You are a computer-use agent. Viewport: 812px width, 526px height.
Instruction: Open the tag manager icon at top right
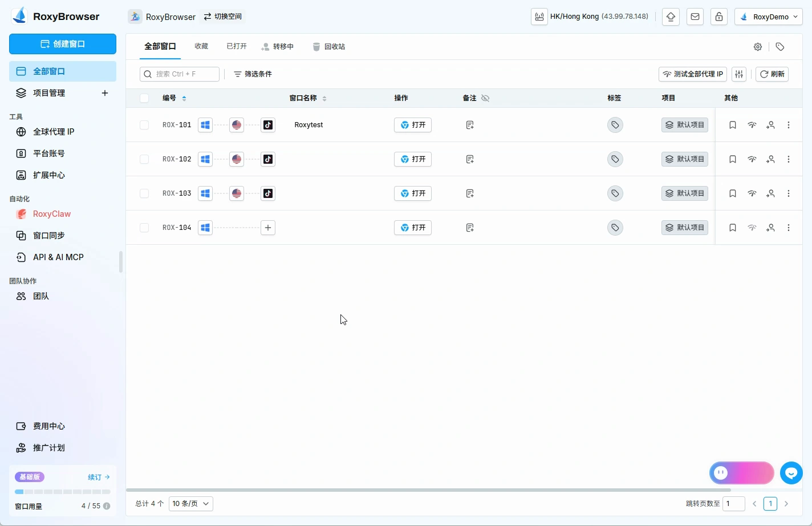coord(780,47)
